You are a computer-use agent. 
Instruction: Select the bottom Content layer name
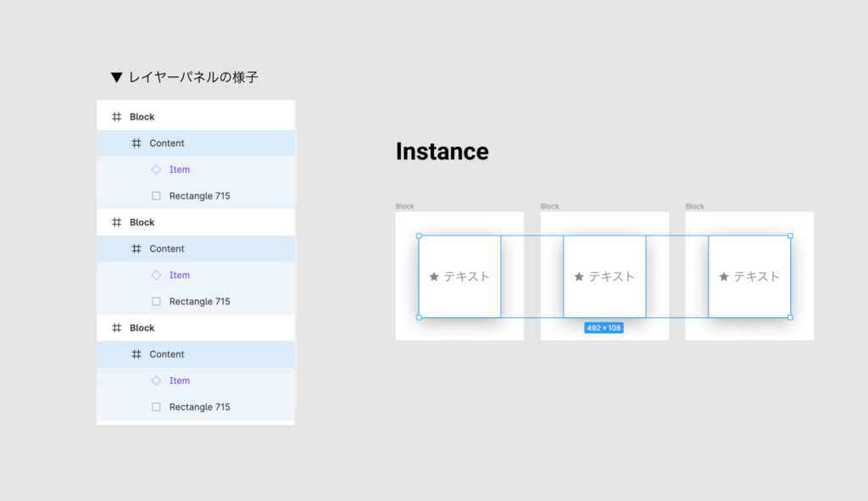point(167,354)
